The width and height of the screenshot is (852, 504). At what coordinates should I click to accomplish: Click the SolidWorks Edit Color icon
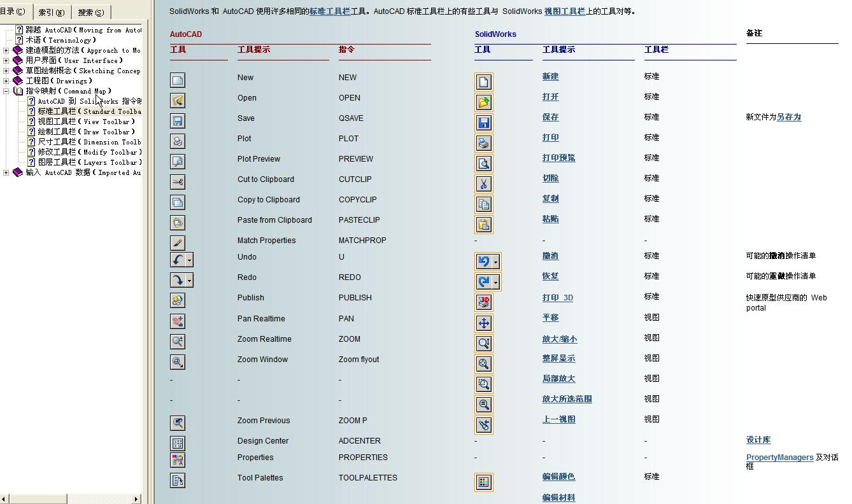pyautogui.click(x=484, y=482)
